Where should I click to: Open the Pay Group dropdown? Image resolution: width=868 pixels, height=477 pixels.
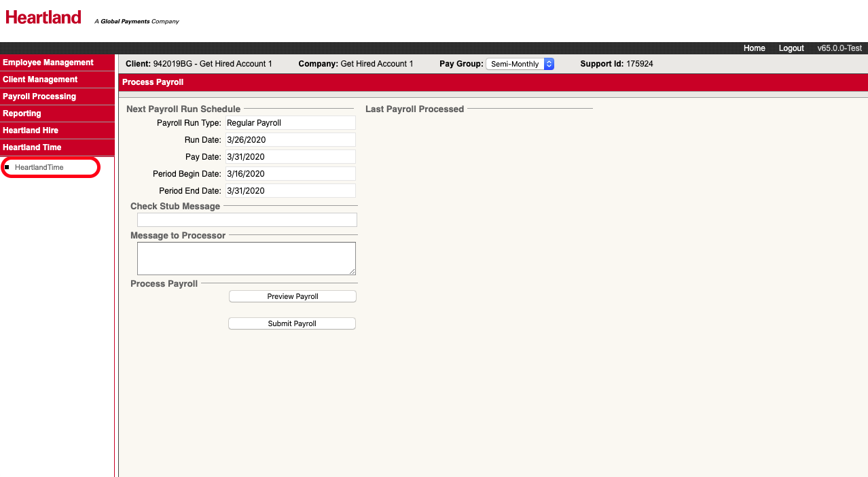(x=515, y=63)
